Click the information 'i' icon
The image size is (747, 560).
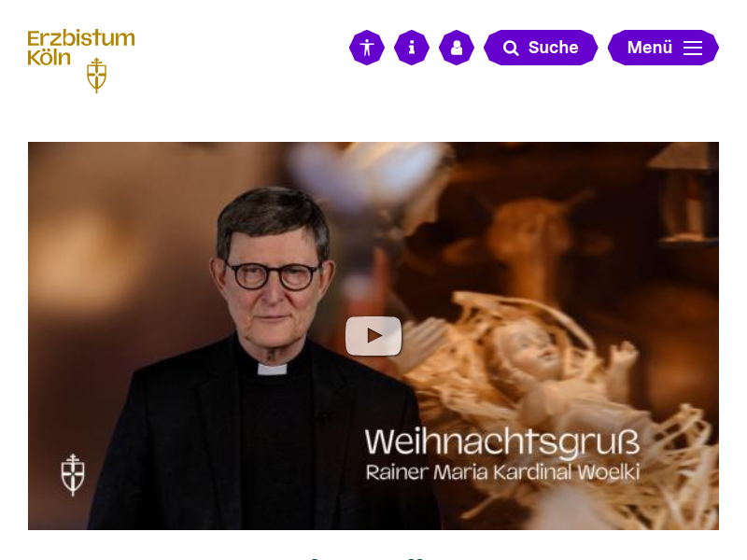click(x=412, y=48)
